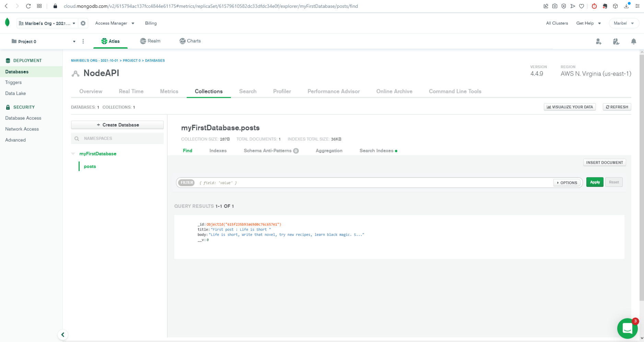Open browser tab grid icon
This screenshot has height=342, width=644.
pos(39,6)
